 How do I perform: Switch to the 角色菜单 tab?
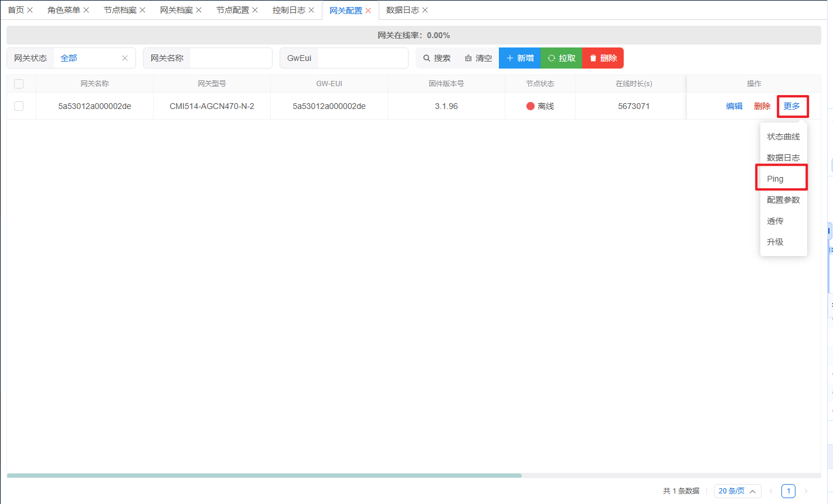pos(64,10)
